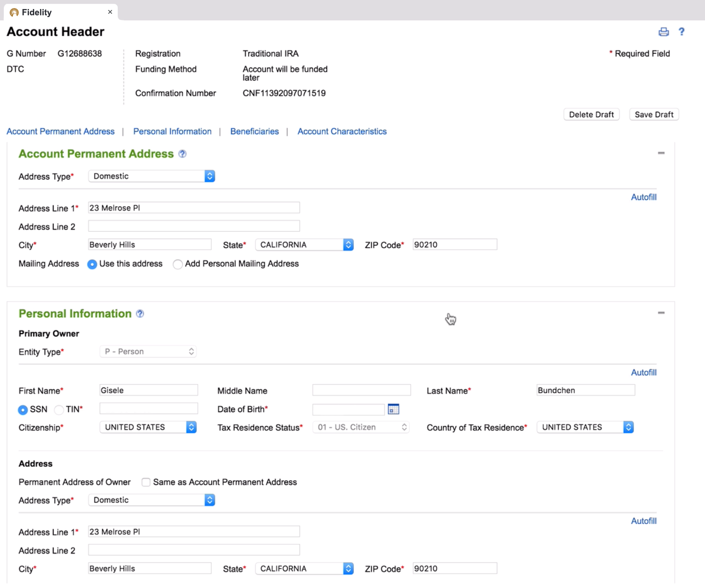This screenshot has height=588, width=705.
Task: Click owner Address Line 1 field
Action: point(194,532)
